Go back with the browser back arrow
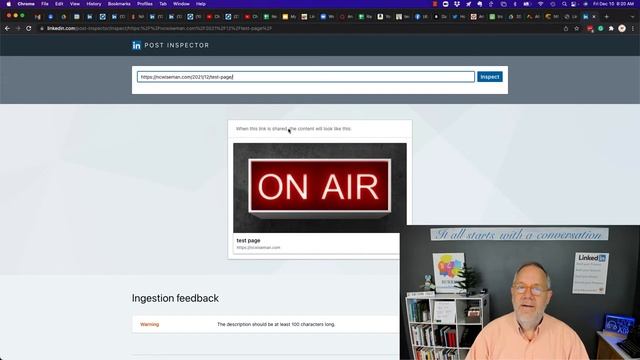Screen dimensions: 640x360 click(7, 29)
